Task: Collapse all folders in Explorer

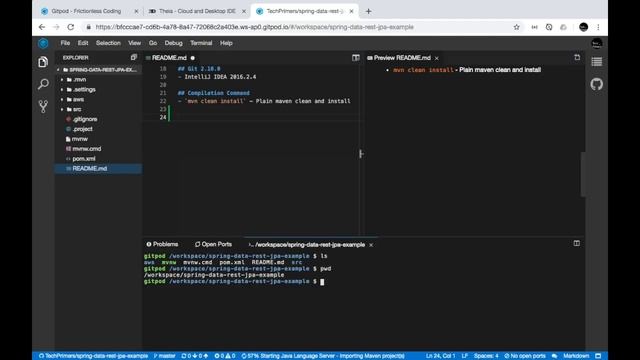Action: click(133, 58)
